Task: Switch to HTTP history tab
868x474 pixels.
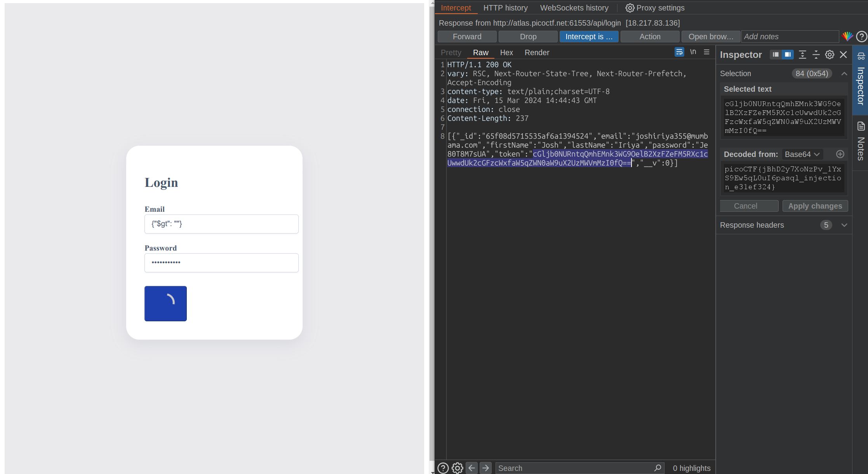Action: [505, 8]
